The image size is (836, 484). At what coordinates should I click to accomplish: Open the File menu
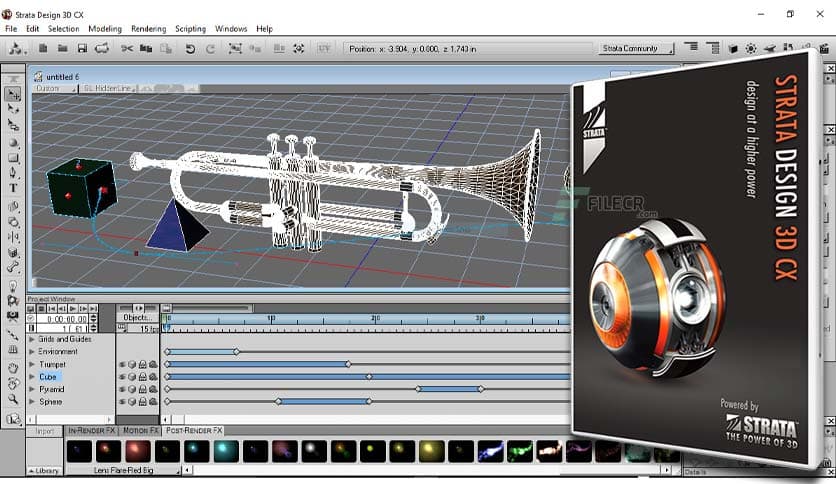coord(11,29)
